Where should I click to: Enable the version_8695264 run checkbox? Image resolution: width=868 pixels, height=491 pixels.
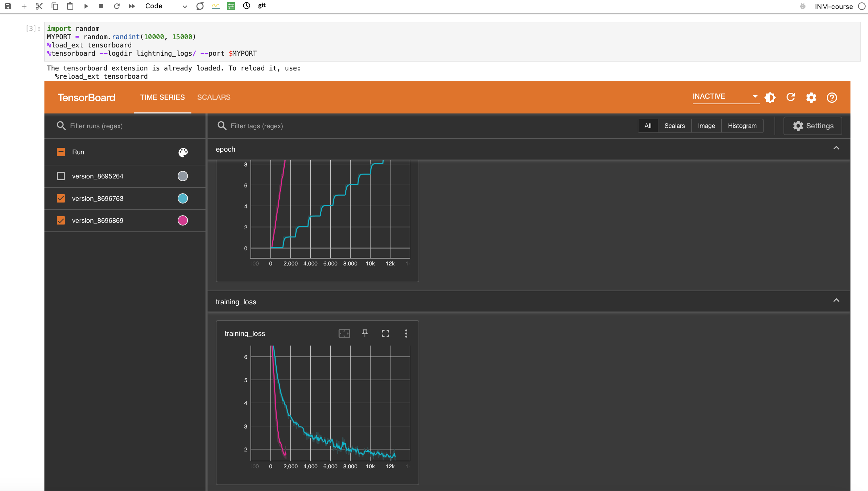pyautogui.click(x=61, y=176)
